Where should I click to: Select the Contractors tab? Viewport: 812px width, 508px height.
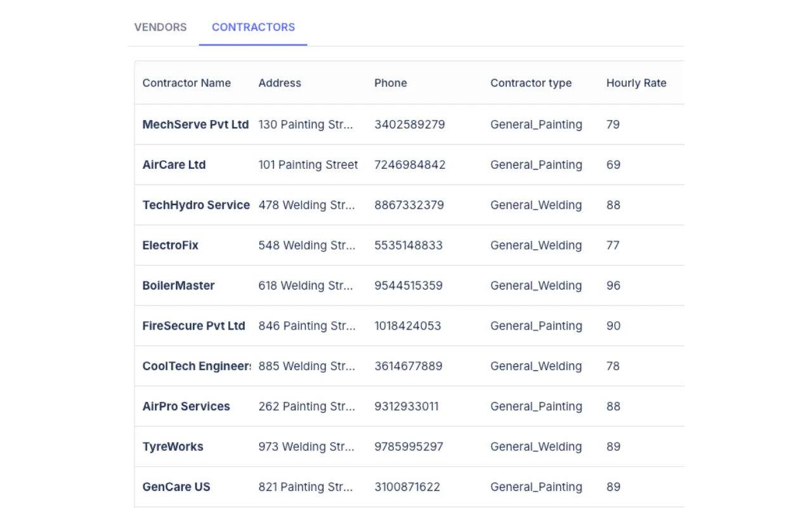[x=253, y=27]
